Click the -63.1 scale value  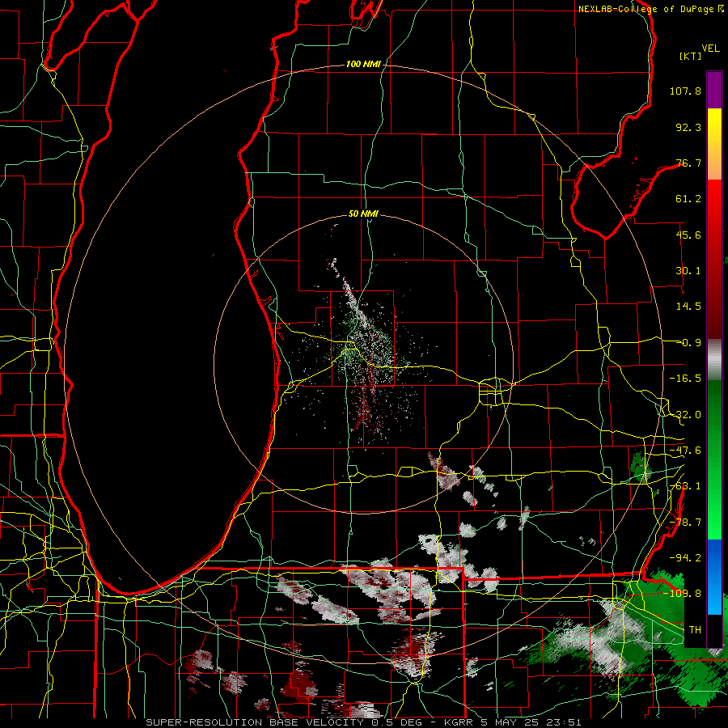pyautogui.click(x=685, y=486)
